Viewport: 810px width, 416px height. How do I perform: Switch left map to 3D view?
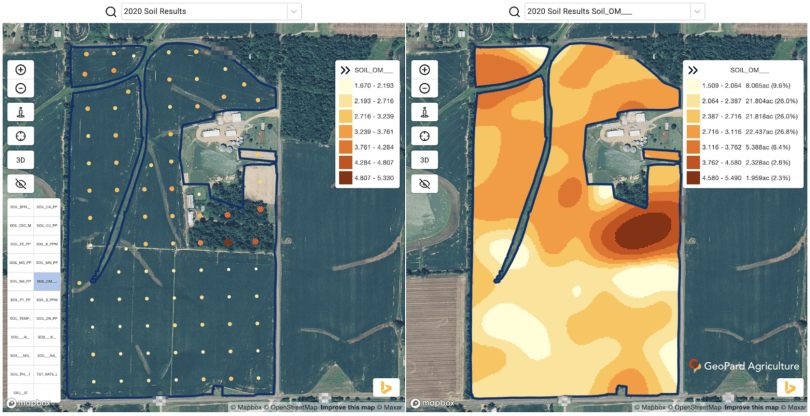click(21, 160)
